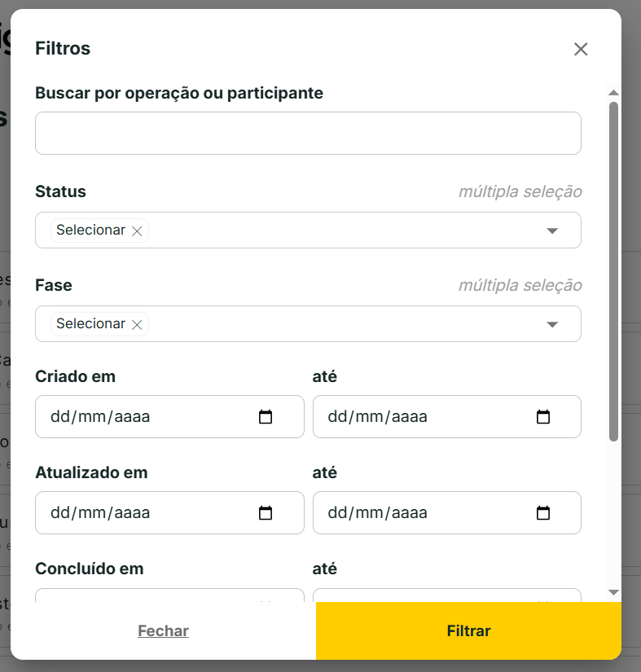
Task: Click the Criado em até date field
Action: tap(424, 417)
